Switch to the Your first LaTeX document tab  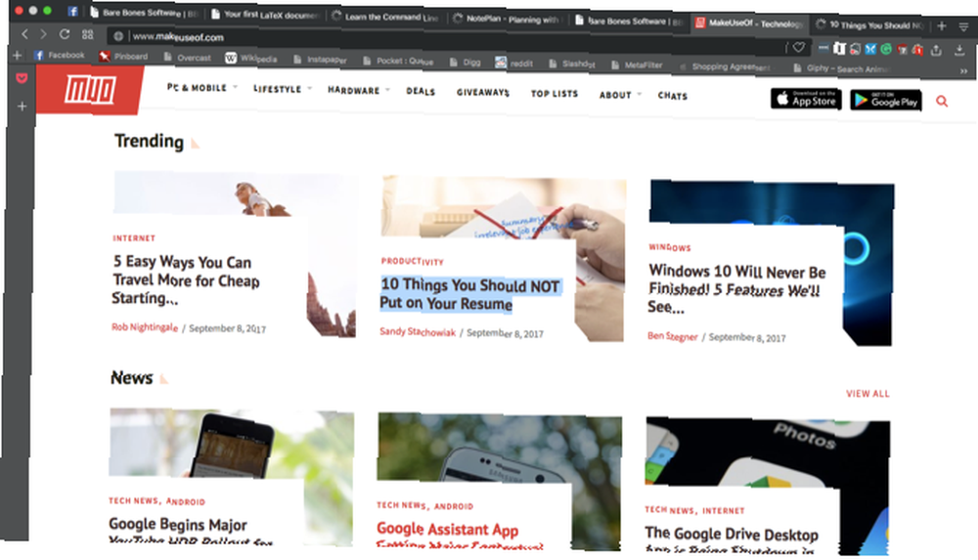click(x=265, y=15)
